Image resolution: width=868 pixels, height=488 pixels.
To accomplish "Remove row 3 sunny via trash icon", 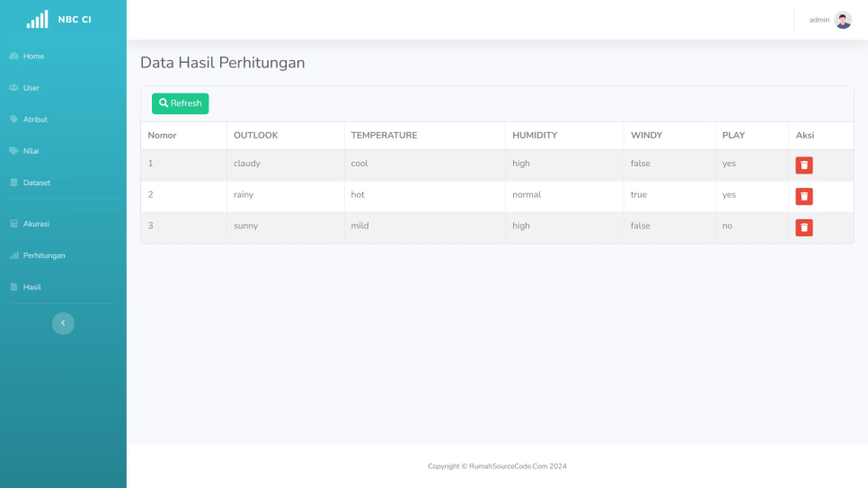I will coord(803,227).
